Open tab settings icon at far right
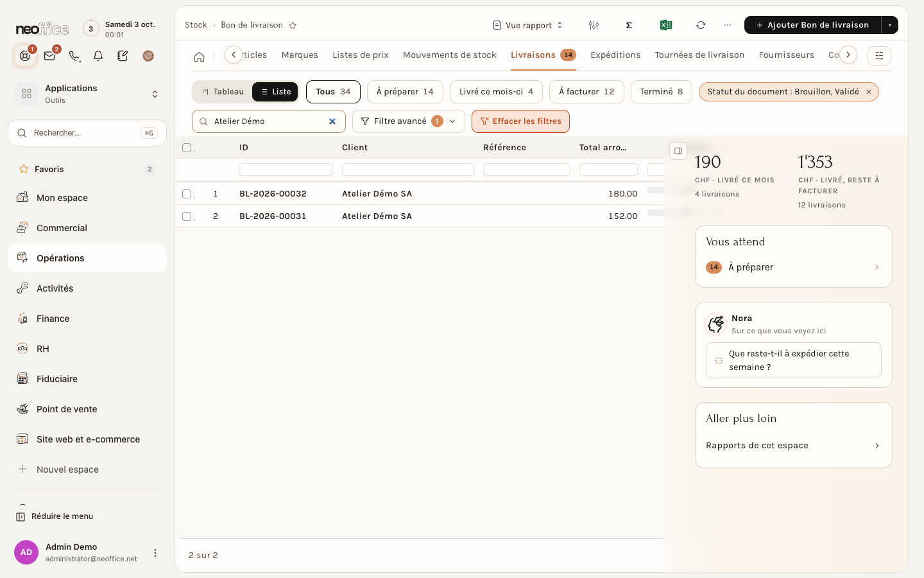Image resolution: width=924 pixels, height=578 pixels. (x=879, y=56)
